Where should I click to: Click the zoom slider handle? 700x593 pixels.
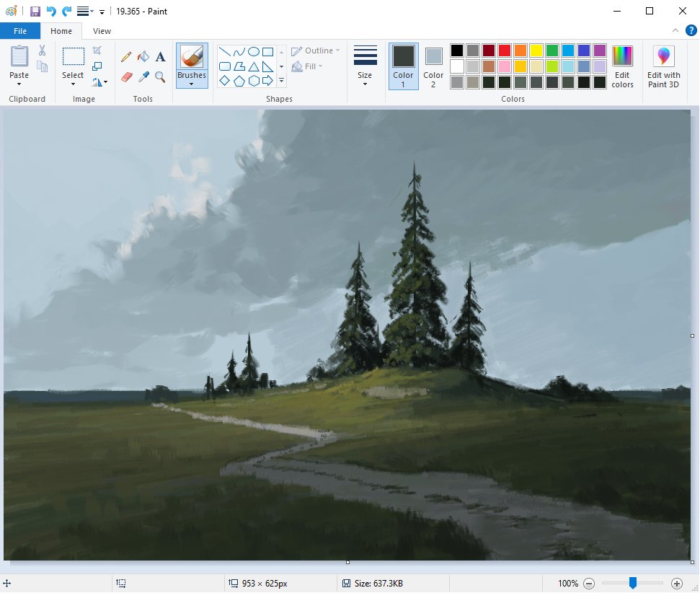coord(632,583)
